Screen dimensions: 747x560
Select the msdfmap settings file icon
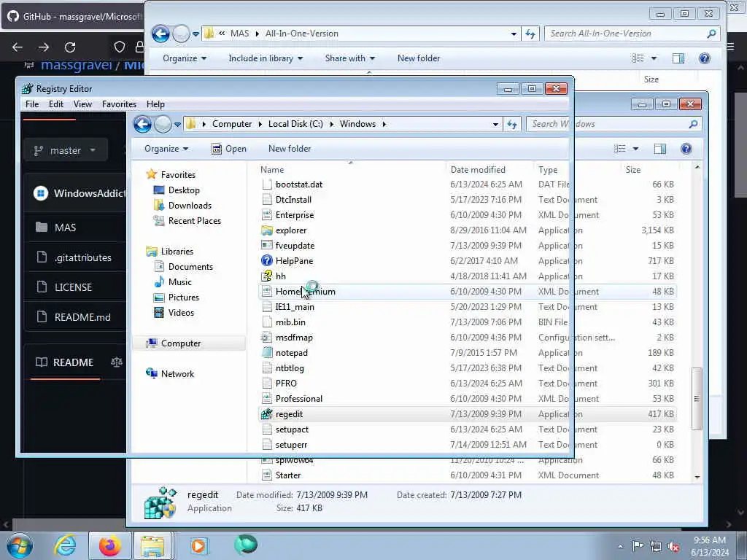point(267,338)
